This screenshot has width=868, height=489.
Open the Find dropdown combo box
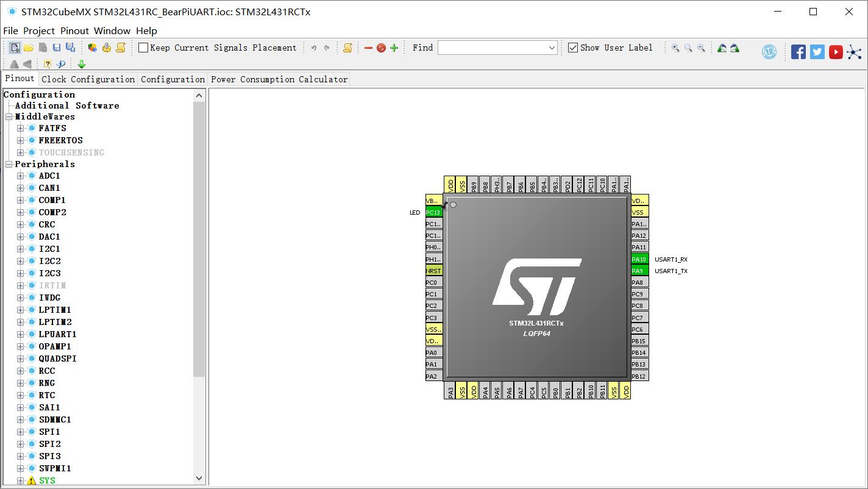click(552, 48)
